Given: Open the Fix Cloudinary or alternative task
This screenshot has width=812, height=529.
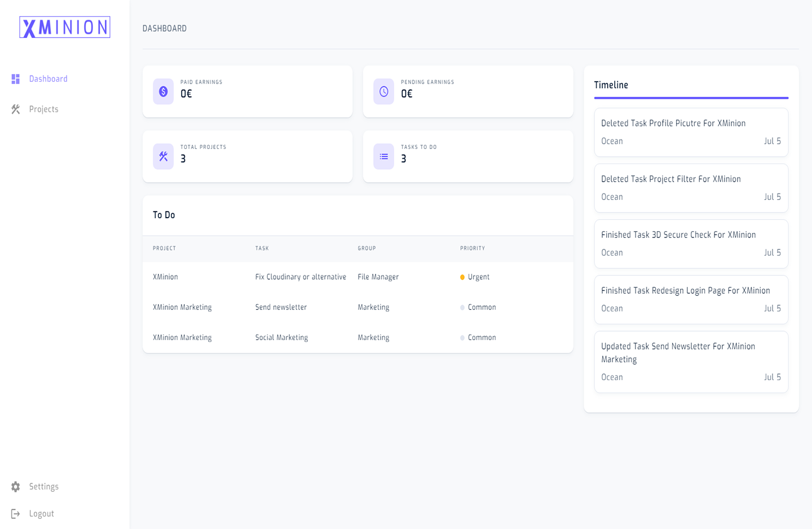Looking at the screenshot, I should [x=301, y=277].
